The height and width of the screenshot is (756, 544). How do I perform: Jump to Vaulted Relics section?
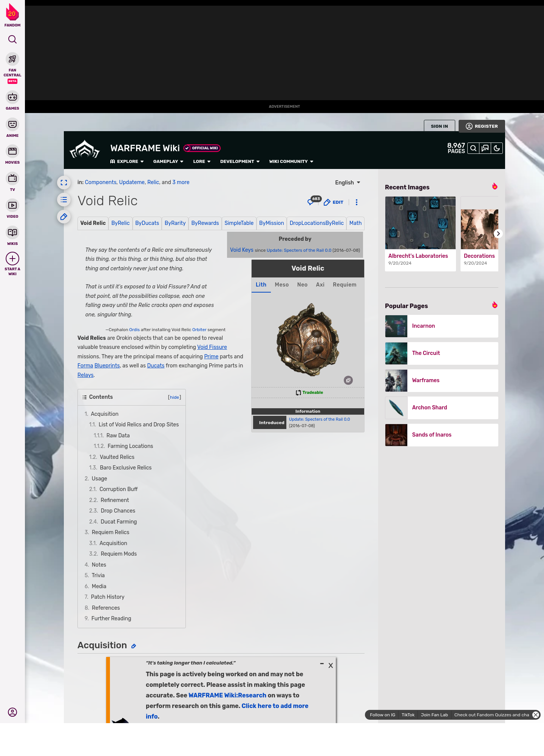point(117,457)
